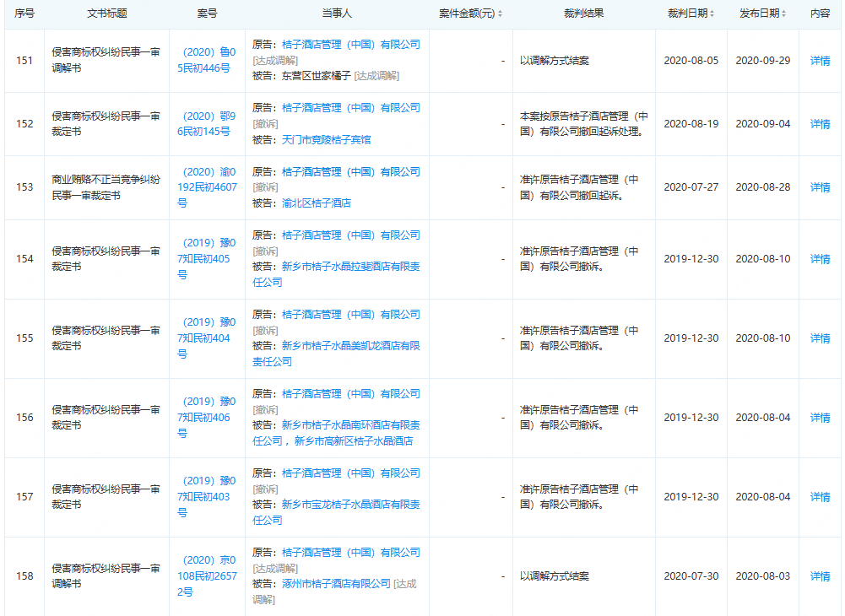Open 详情 for row 153
Image resolution: width=845 pixels, height=616 pixels.
(x=820, y=187)
